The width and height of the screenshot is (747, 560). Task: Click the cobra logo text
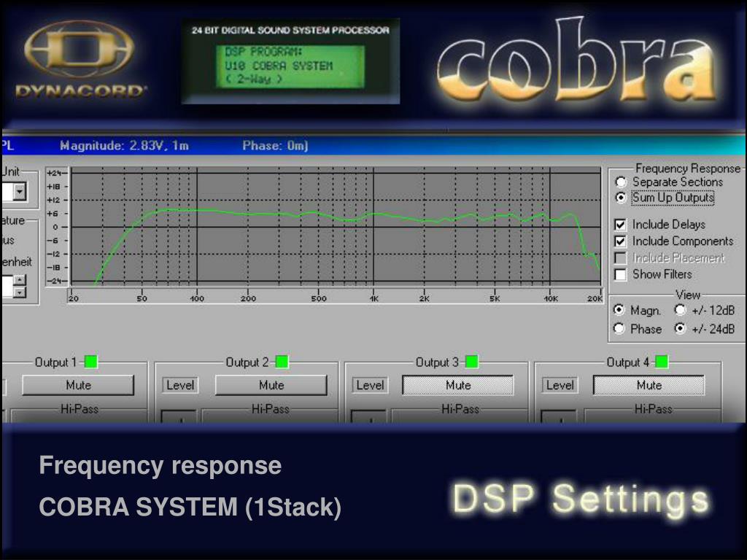click(x=577, y=59)
